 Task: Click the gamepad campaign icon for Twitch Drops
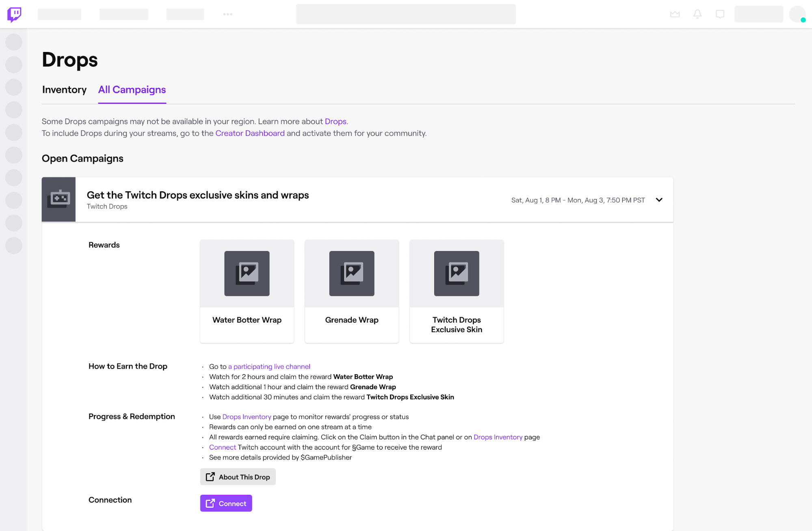pos(58,199)
